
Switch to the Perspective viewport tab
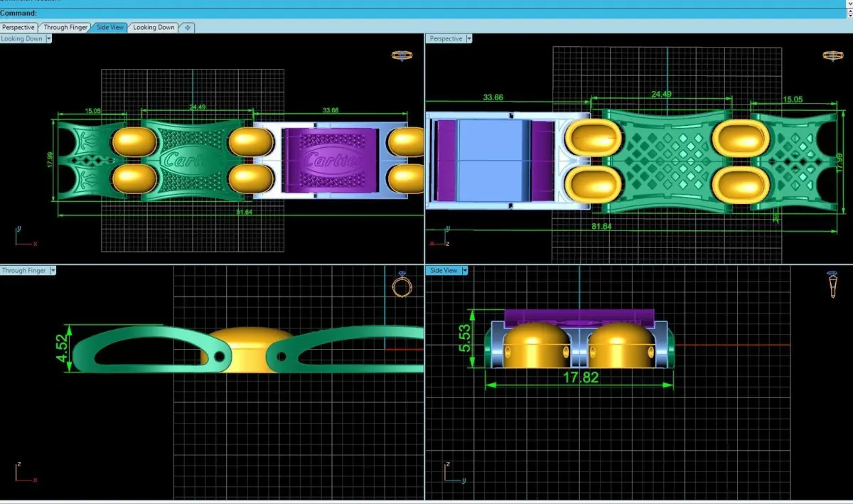click(x=18, y=27)
